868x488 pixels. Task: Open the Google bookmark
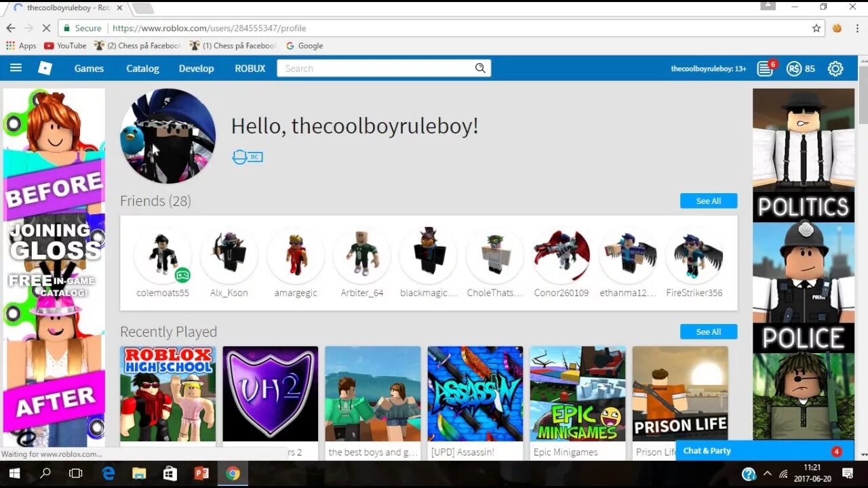click(304, 45)
